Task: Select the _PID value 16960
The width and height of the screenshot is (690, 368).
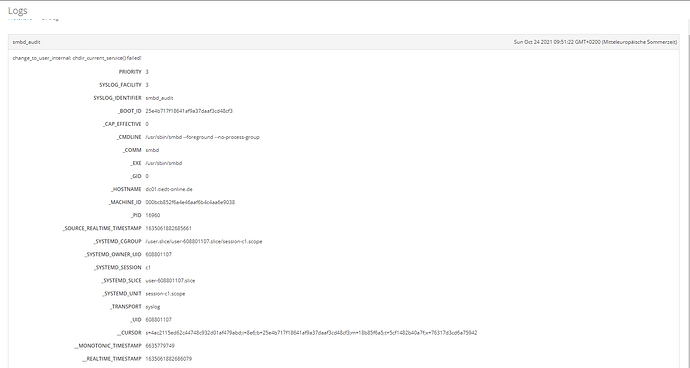Action: click(153, 215)
